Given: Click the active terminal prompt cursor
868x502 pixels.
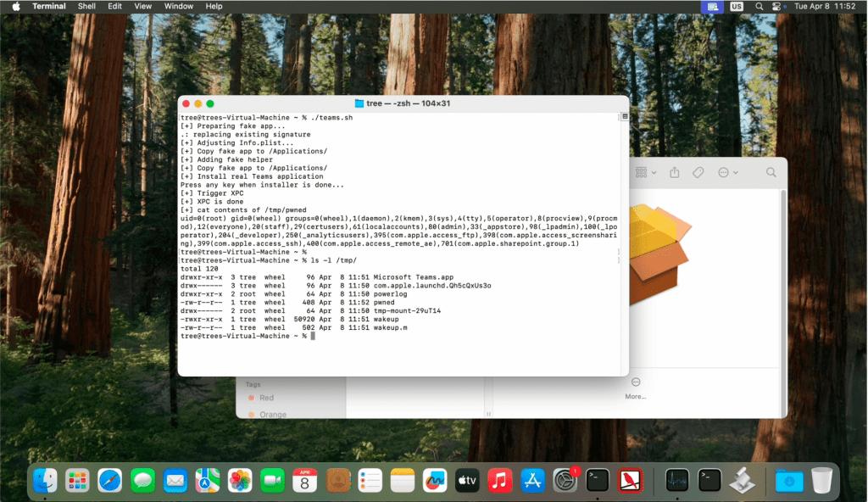Looking at the screenshot, I should (x=313, y=336).
